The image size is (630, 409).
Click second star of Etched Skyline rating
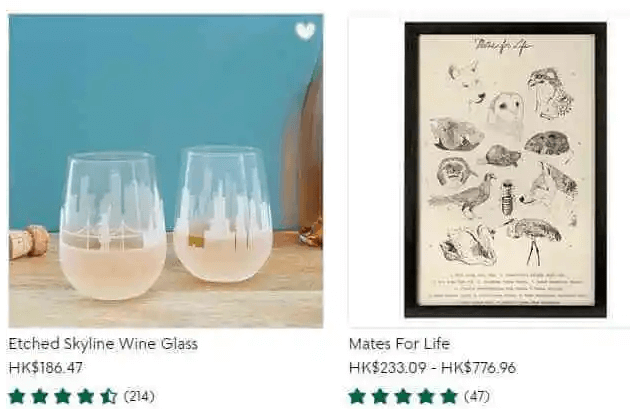click(40, 396)
